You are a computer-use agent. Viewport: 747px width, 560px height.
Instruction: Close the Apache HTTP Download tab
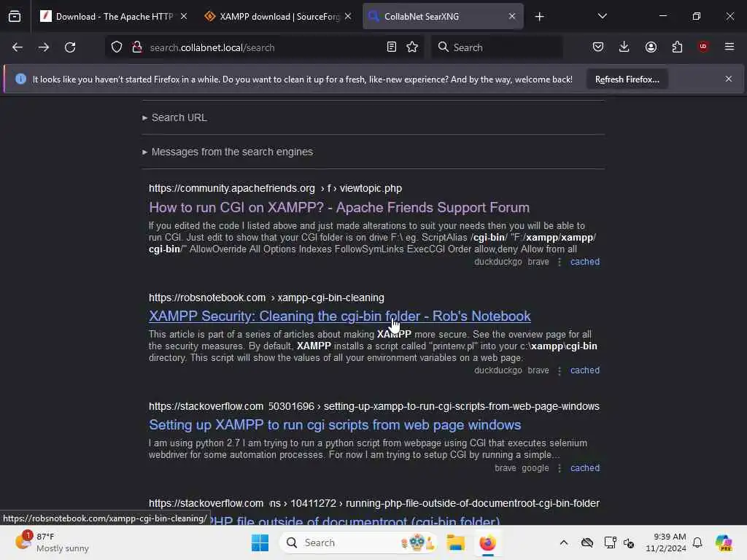tap(184, 17)
